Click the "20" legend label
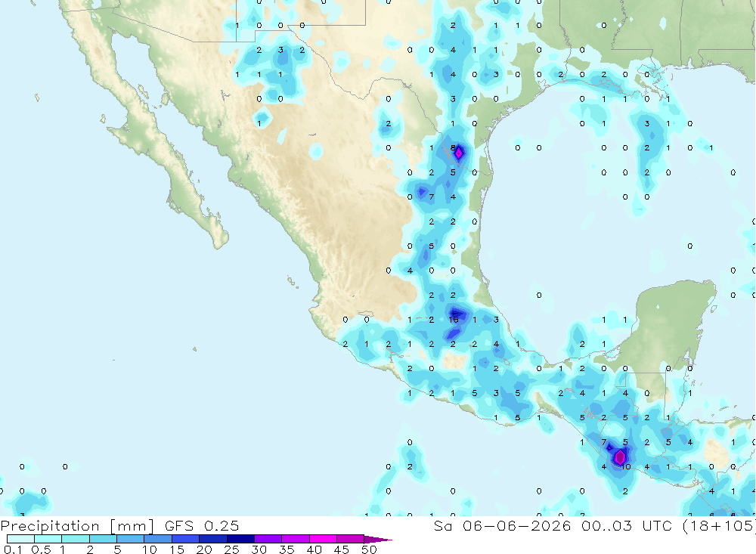756x554 pixels. [204, 549]
